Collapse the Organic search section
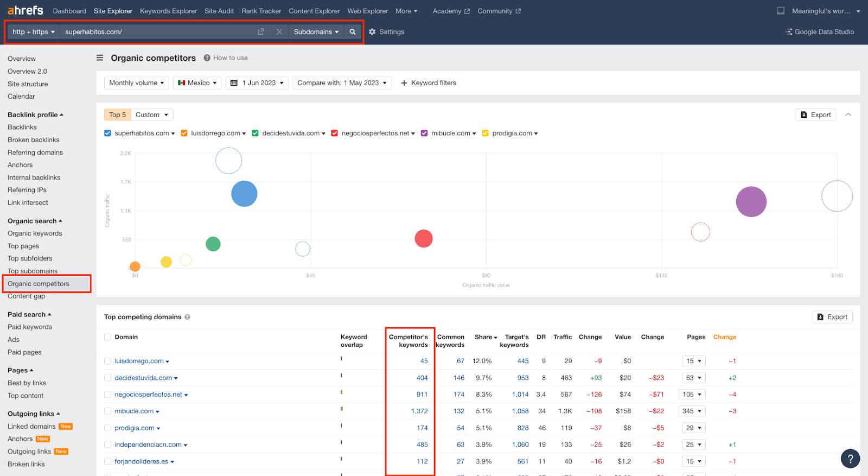 tap(35, 221)
